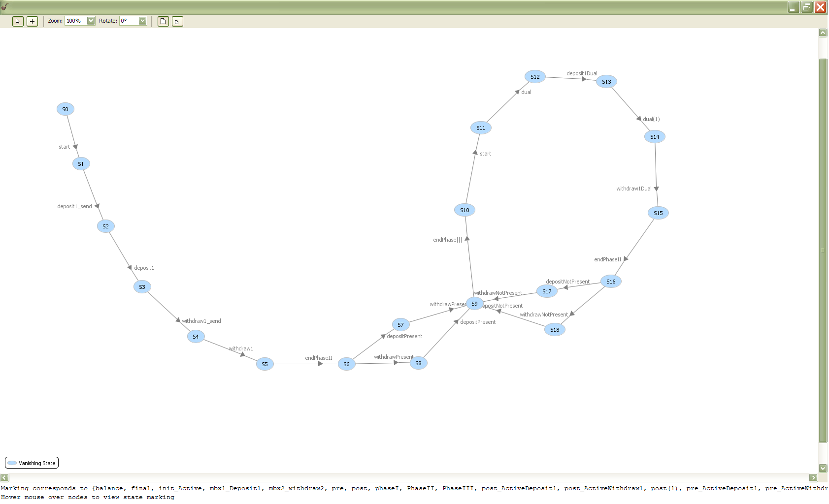Select state node S16 on the right

pos(610,282)
